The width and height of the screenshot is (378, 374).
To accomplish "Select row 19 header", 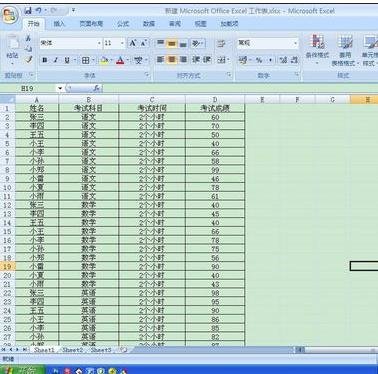I will 7,267.
